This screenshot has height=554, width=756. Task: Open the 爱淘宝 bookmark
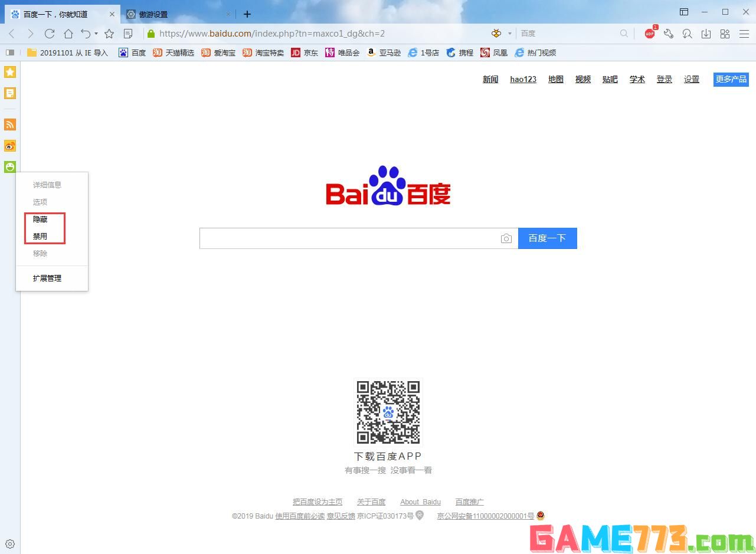coord(218,53)
